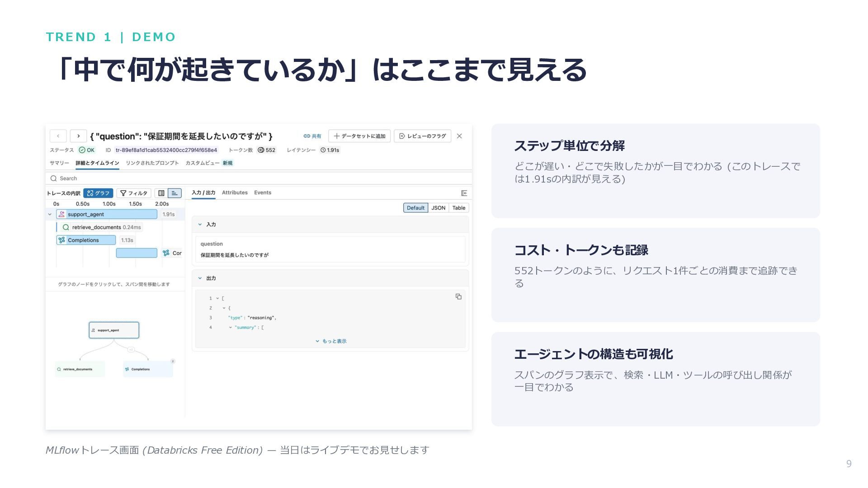This screenshot has width=868, height=488.
Task: Click the token count 552 badge
Action: pos(267,150)
